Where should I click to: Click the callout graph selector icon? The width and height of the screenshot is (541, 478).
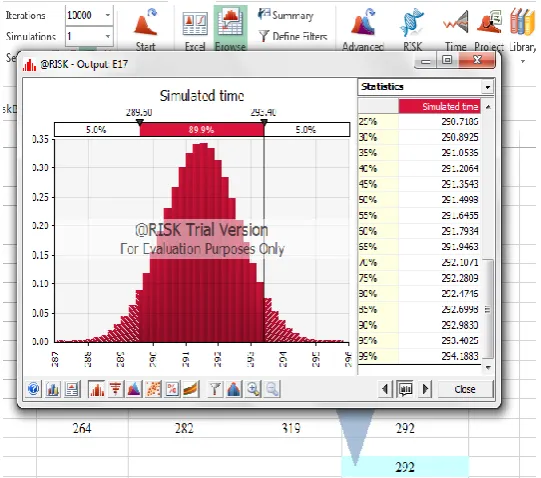tap(405, 389)
